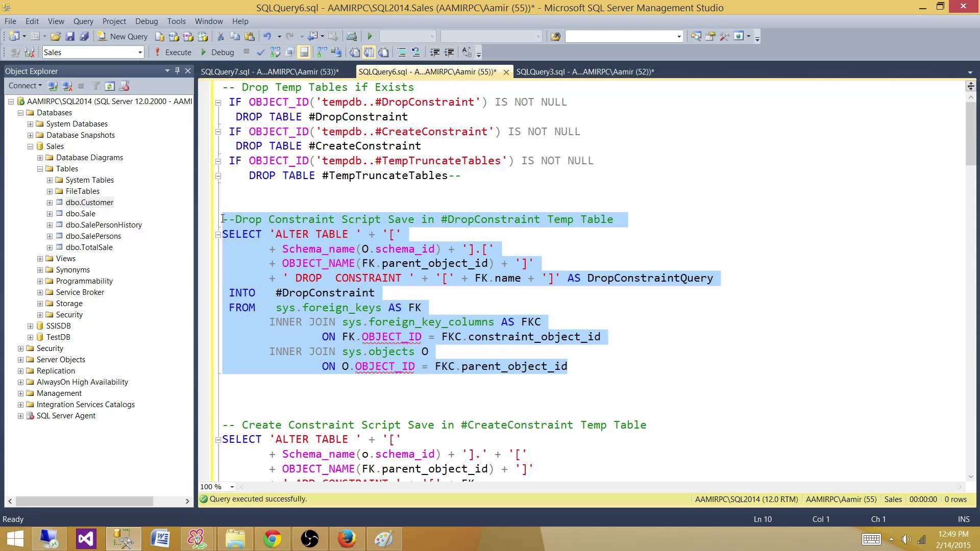Toggle Include Client Statistics
Screen dimensions: 980x551
tap(336, 52)
